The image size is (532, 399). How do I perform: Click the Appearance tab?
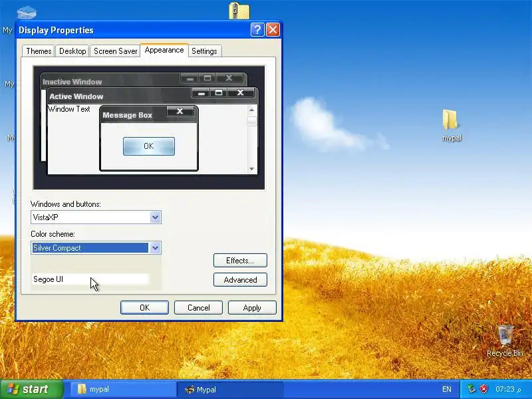164,51
